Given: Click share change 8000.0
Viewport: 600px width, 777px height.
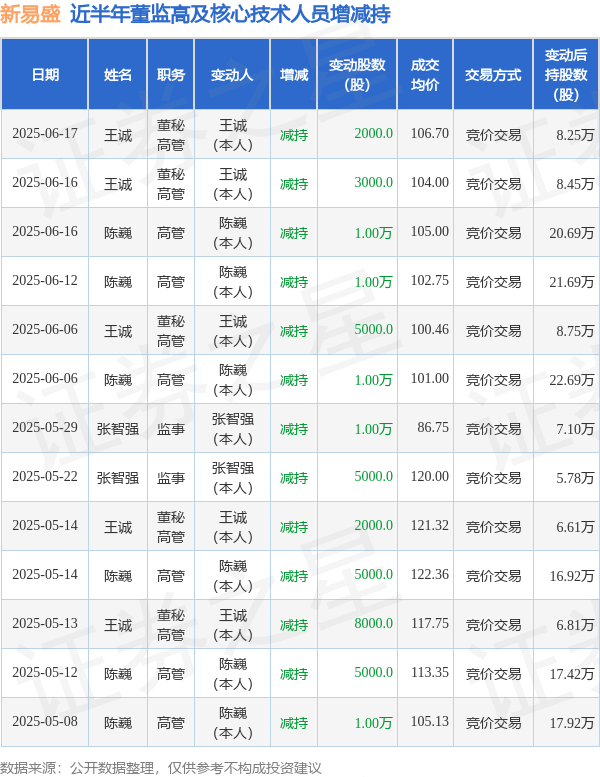Looking at the screenshot, I should 374,624.
